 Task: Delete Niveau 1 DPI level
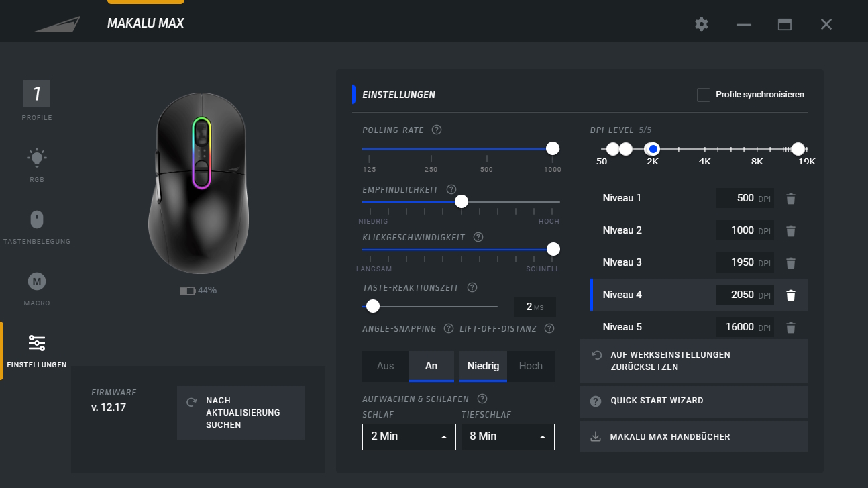791,199
